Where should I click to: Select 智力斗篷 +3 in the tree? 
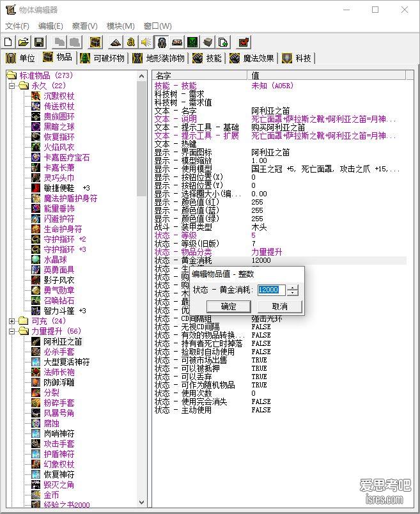65,311
